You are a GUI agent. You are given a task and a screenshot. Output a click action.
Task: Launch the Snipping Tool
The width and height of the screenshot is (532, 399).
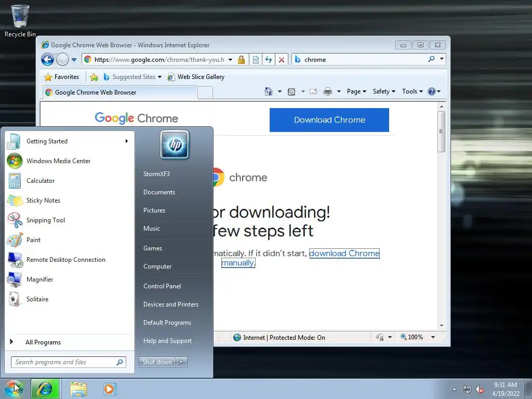[70, 220]
